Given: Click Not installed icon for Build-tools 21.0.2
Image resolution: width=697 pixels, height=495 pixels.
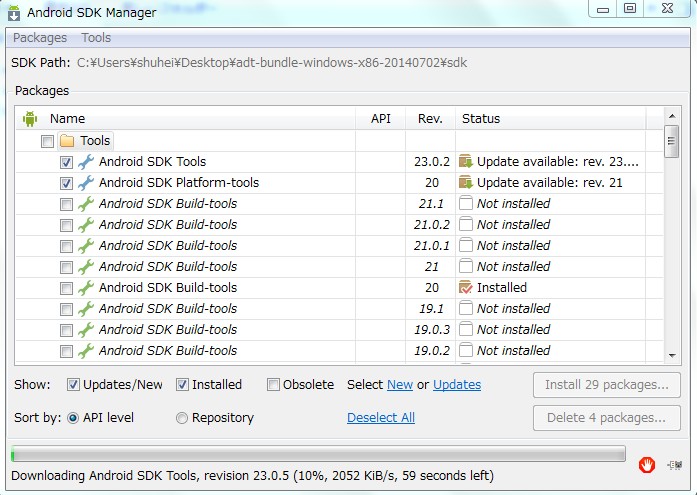Looking at the screenshot, I should 465,224.
